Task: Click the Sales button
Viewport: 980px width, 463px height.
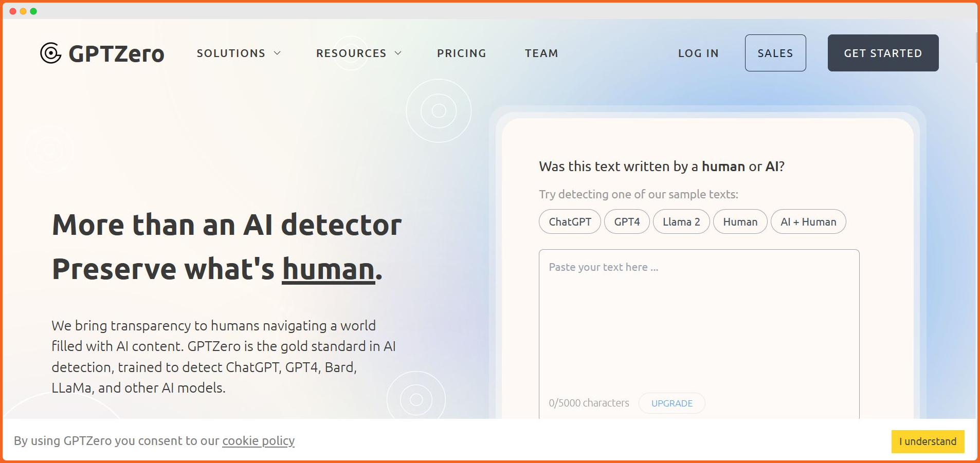Action: click(775, 53)
